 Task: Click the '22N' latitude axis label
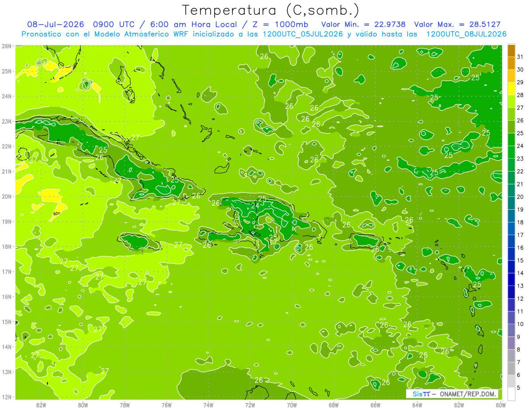pyautogui.click(x=7, y=146)
